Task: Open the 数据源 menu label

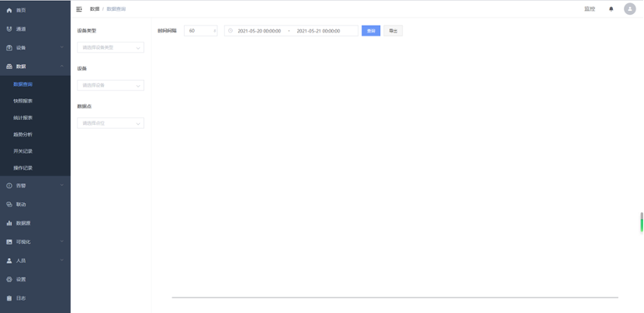Action: (23, 223)
